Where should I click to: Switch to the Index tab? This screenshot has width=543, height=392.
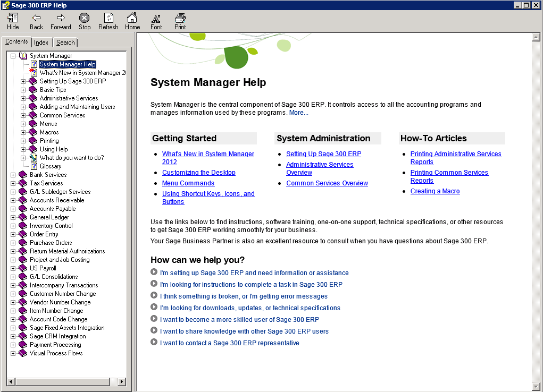tap(41, 42)
